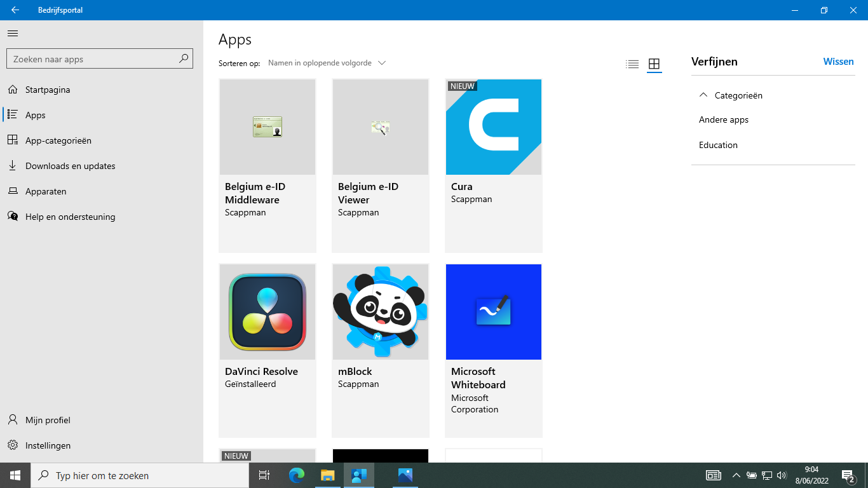Screen dimensions: 868x488
Task: Click the search magnifier icon
Action: tap(184, 58)
